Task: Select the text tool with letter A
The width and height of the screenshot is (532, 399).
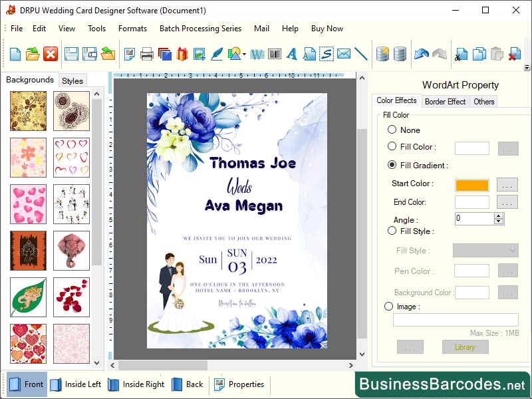Action: (x=291, y=54)
